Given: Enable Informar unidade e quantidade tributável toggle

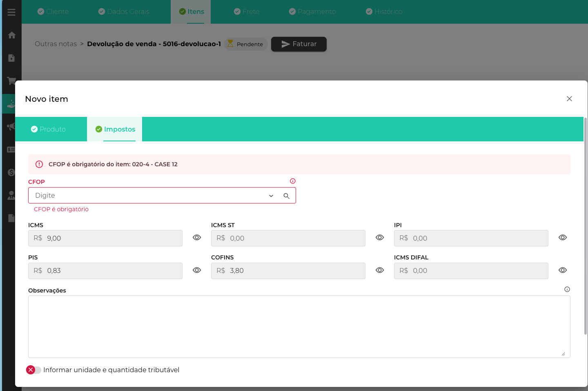Looking at the screenshot, I should 34,370.
